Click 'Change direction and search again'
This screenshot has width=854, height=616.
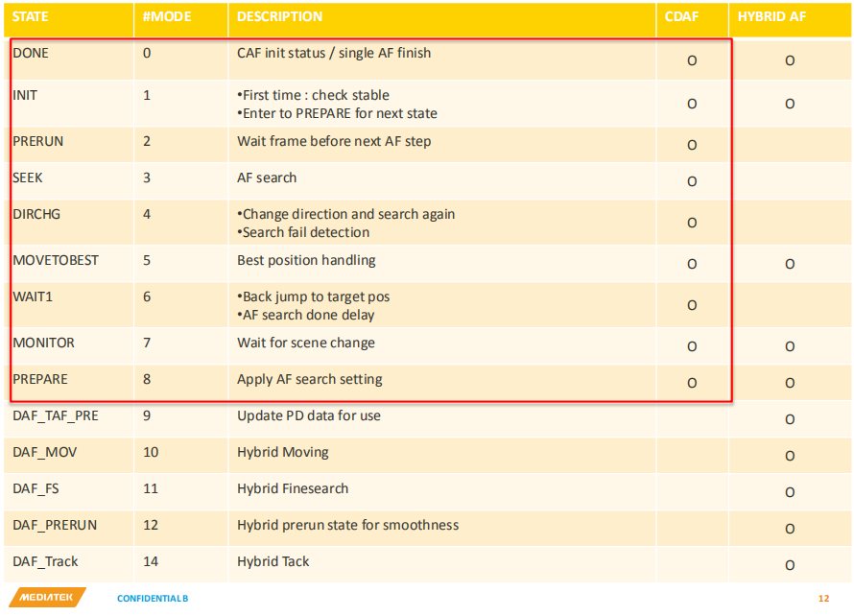tap(345, 215)
